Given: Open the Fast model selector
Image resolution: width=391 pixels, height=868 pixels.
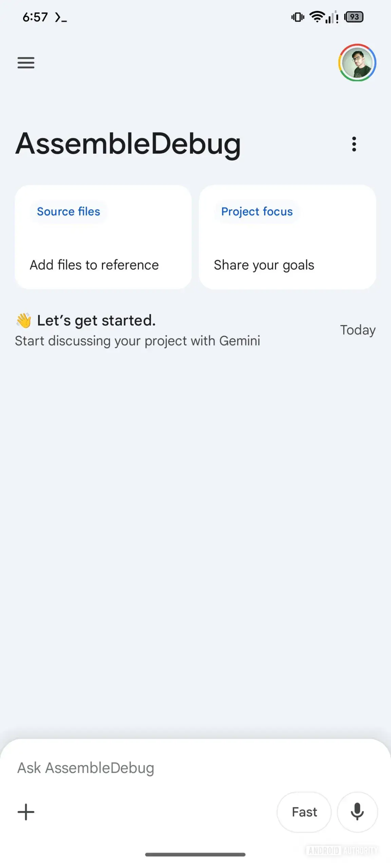Looking at the screenshot, I should [304, 812].
